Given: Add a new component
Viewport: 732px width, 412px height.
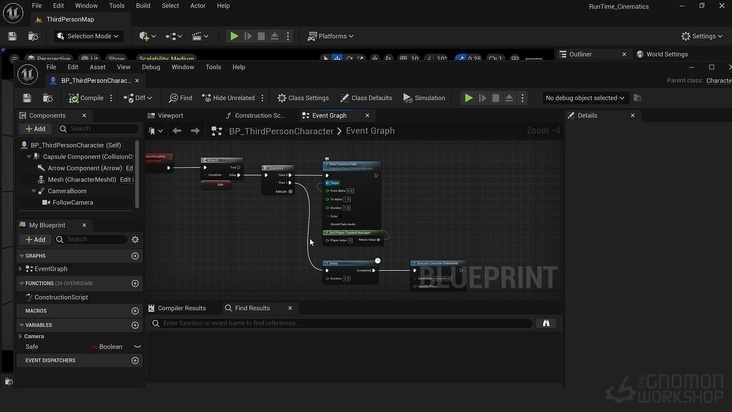Looking at the screenshot, I should 35,129.
